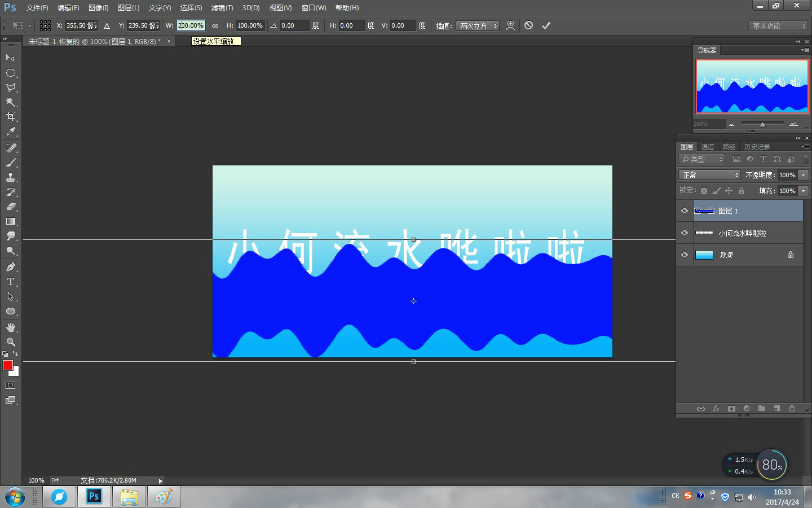Click the red foreground color swatch

click(x=8, y=366)
